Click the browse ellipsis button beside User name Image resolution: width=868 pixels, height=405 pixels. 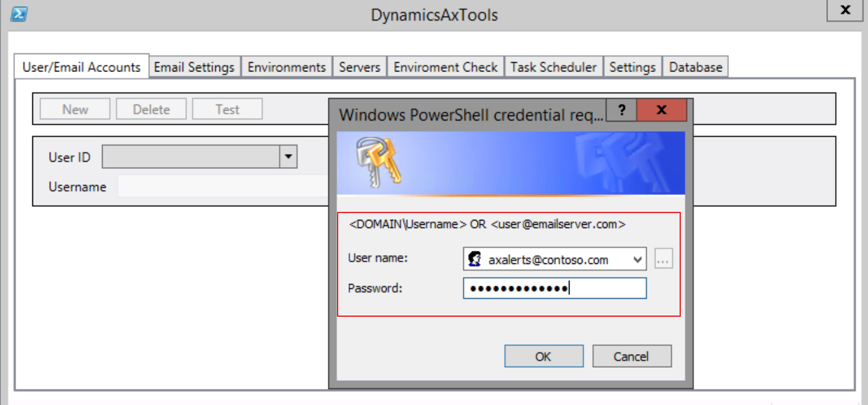(x=663, y=260)
